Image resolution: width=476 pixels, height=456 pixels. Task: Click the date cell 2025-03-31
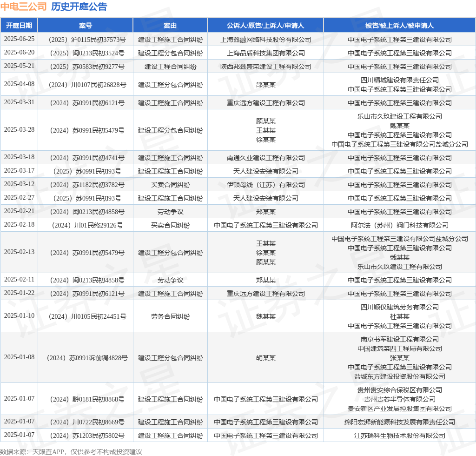tap(19, 102)
